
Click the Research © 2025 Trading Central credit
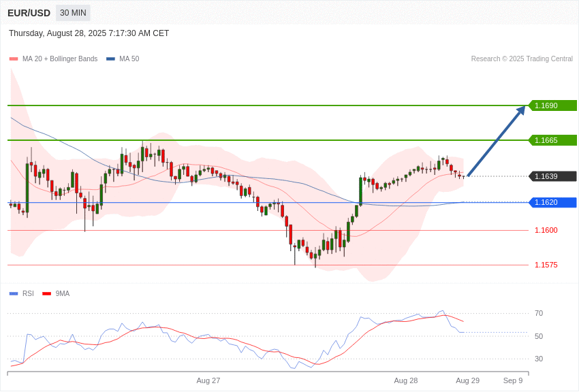(522, 59)
